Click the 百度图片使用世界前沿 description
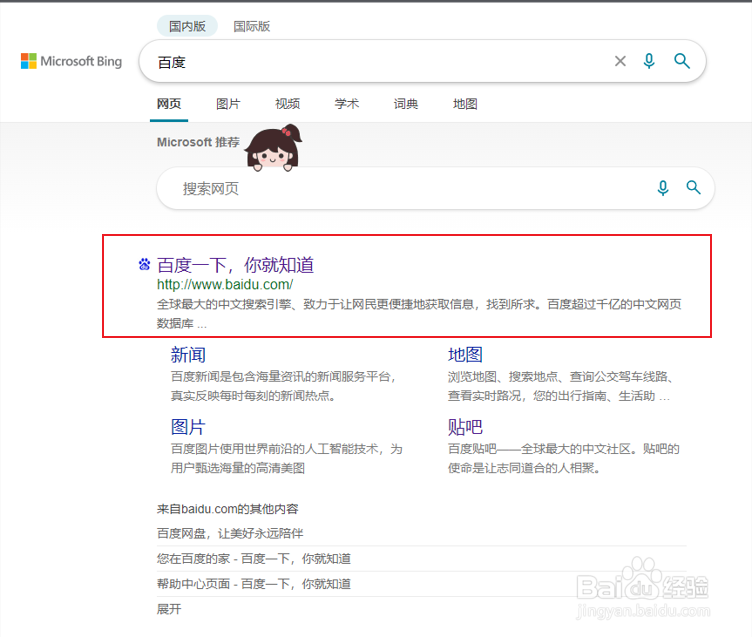Screen dimensions: 752x637 287,458
